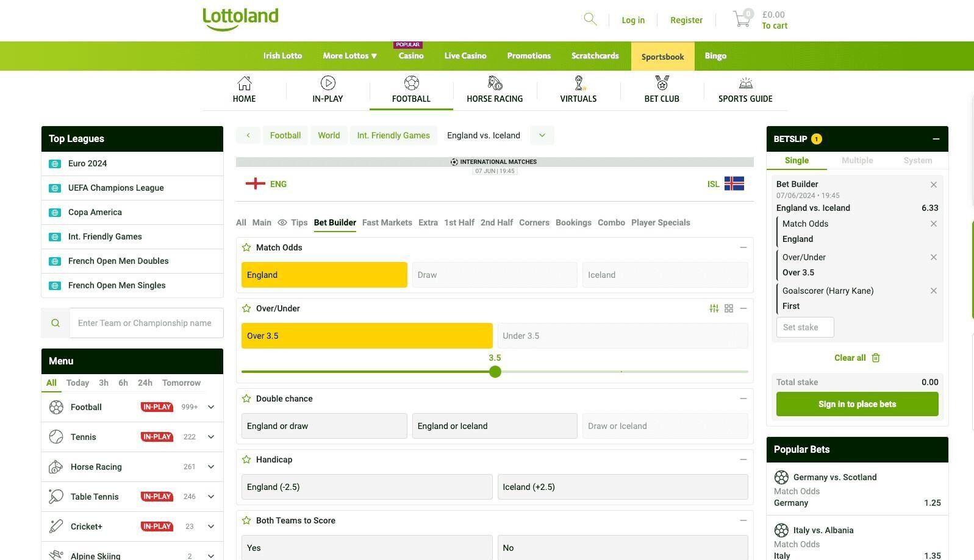Select England or Iceland double chance
Image resolution: width=974 pixels, height=560 pixels.
[x=495, y=426]
